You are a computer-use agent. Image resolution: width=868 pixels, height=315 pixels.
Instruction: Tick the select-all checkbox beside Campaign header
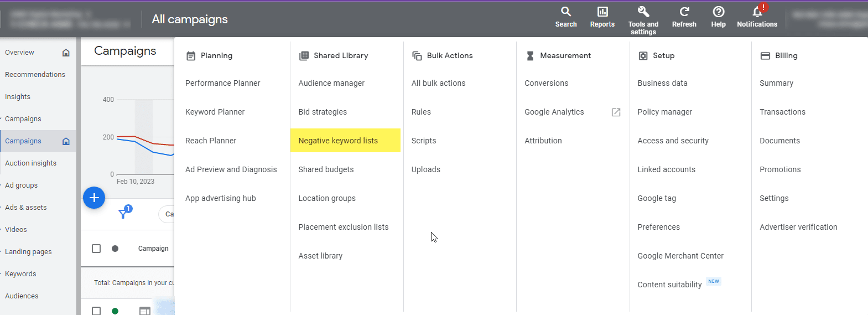click(96, 249)
